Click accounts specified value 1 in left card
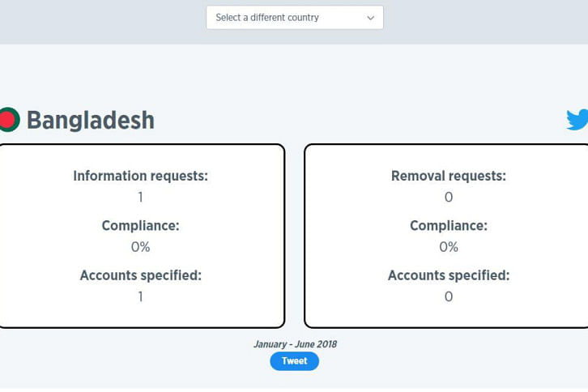 point(141,296)
